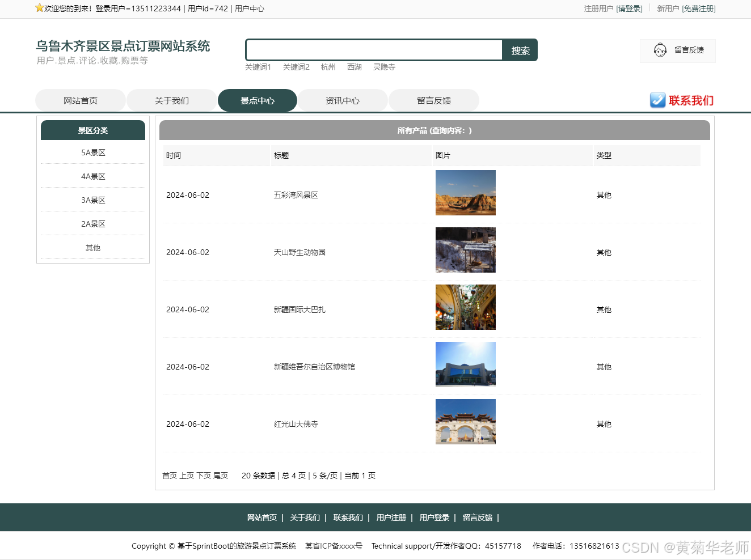Open the 新疆维吾尔自治区博物馆 title link
751x560 pixels.
click(x=314, y=367)
